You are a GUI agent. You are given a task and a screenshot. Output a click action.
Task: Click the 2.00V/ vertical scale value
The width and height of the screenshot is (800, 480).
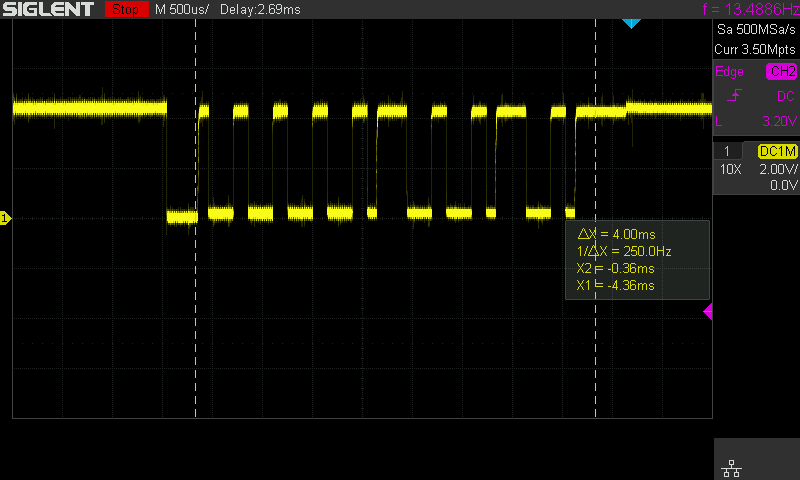[x=776, y=169]
